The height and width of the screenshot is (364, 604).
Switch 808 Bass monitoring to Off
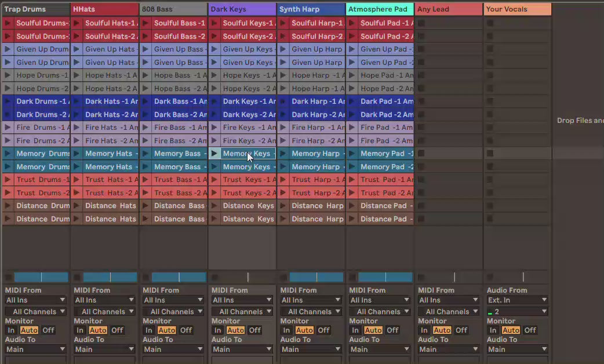point(186,330)
